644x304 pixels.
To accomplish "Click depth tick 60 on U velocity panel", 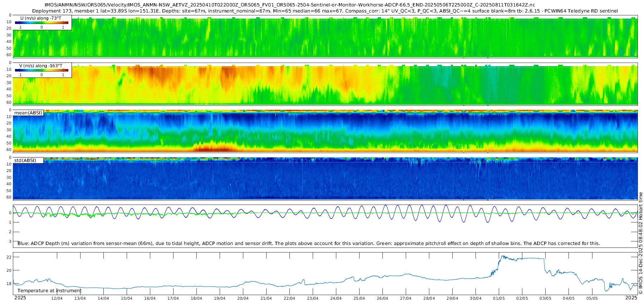I will 9,55.
